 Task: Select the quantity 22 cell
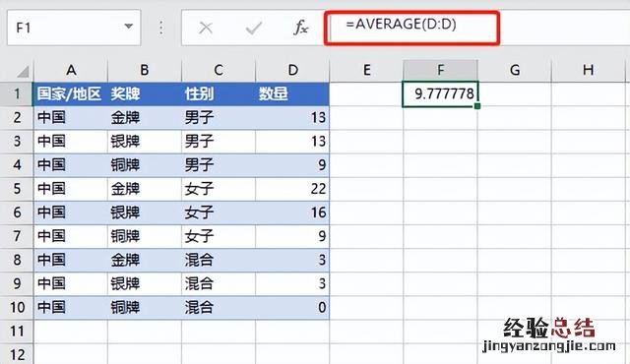(292, 189)
